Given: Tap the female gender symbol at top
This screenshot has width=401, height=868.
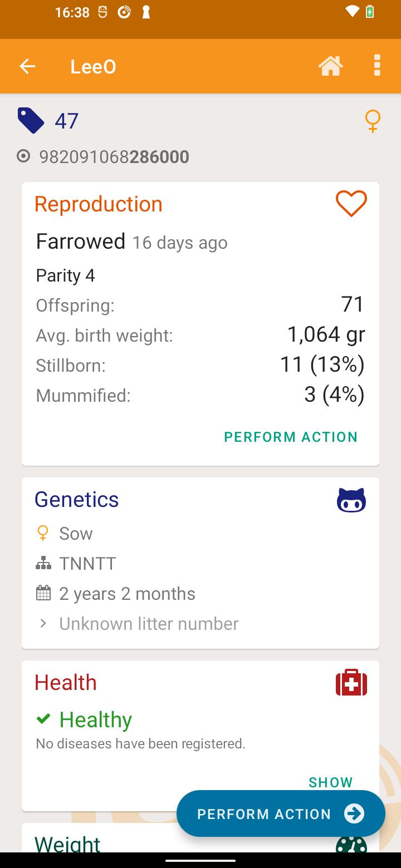Looking at the screenshot, I should click(x=372, y=121).
